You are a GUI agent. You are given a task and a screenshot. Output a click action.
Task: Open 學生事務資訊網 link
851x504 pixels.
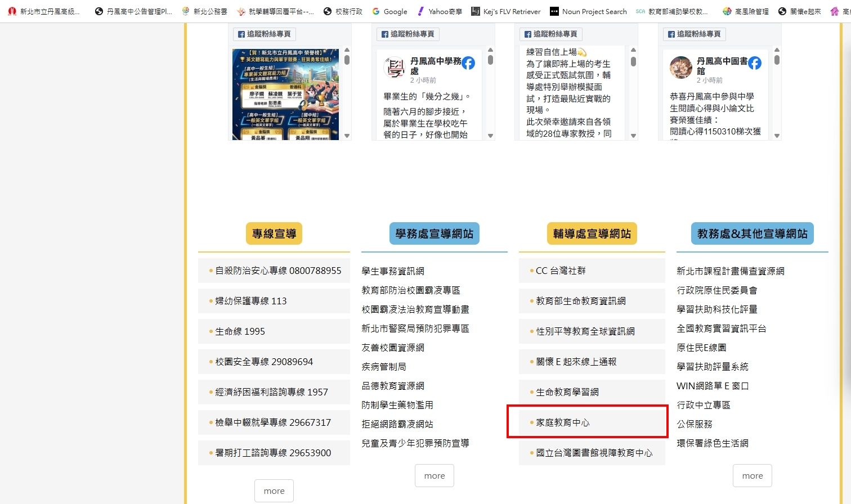click(x=393, y=271)
